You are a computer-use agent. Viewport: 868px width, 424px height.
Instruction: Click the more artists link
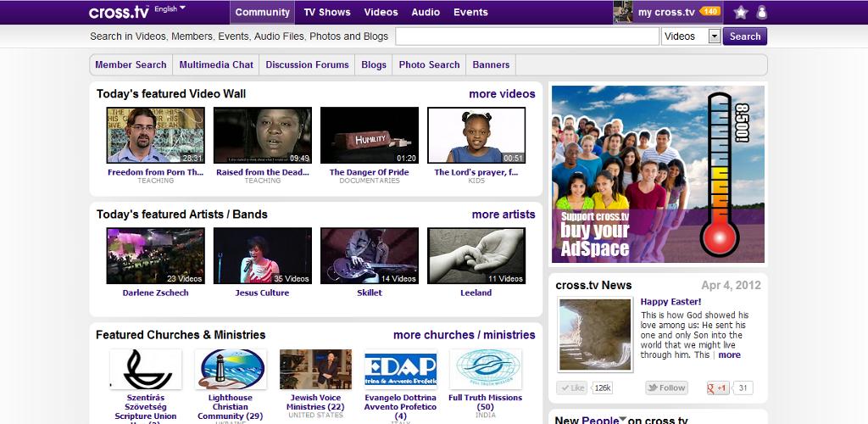point(504,215)
